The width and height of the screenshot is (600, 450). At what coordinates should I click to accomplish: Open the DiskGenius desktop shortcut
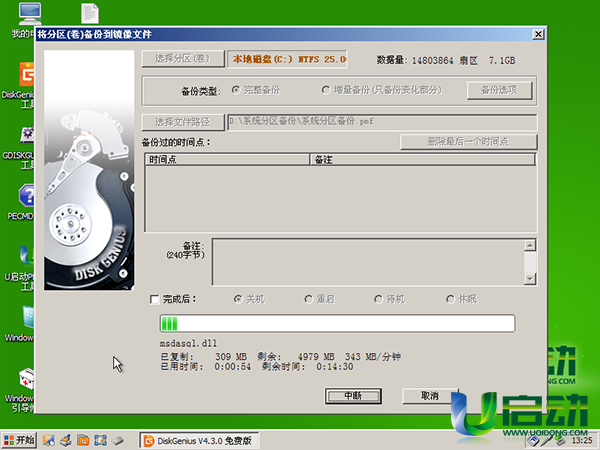pos(26,75)
